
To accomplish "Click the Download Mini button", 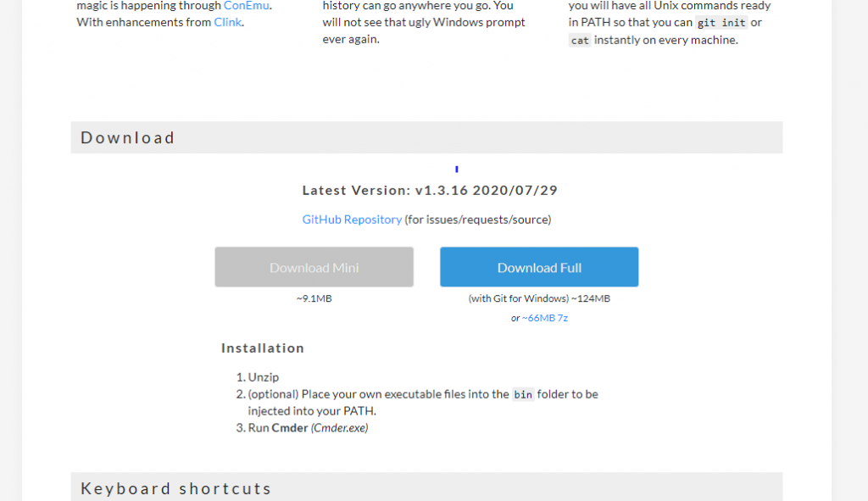I will pyautogui.click(x=314, y=267).
